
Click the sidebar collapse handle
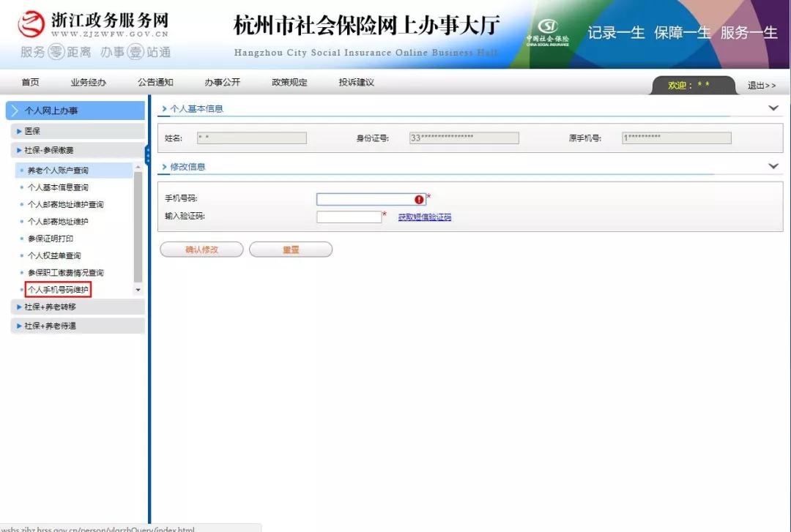coord(147,155)
